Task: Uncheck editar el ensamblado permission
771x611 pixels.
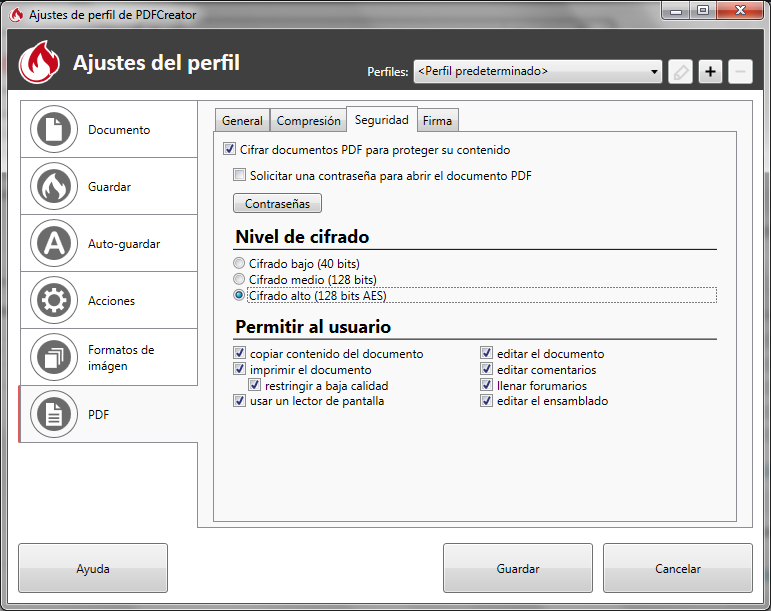Action: tap(486, 401)
